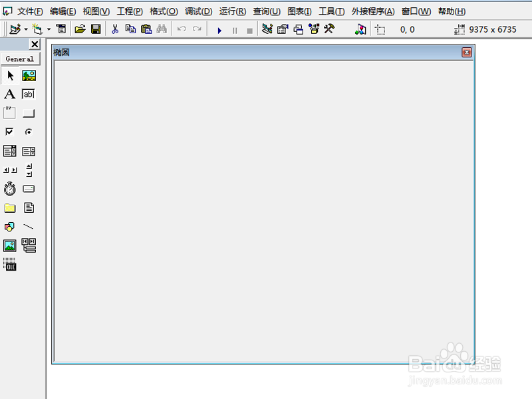Select the FileListBox control tool
The image size is (532, 399).
click(29, 207)
